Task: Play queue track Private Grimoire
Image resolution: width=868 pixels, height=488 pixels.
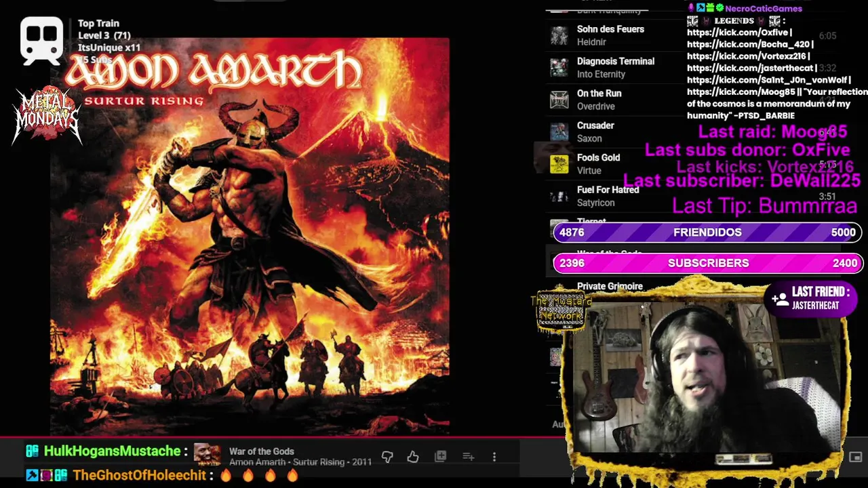Action: [610, 286]
